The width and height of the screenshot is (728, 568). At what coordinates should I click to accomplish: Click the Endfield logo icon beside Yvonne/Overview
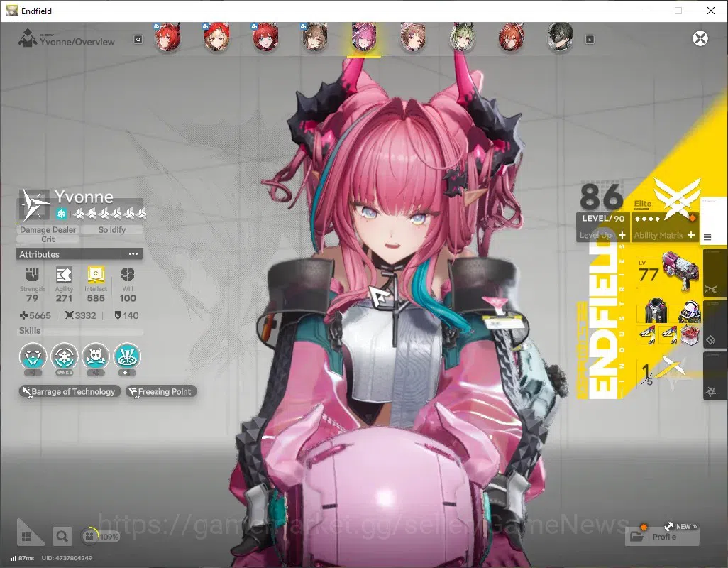click(28, 38)
